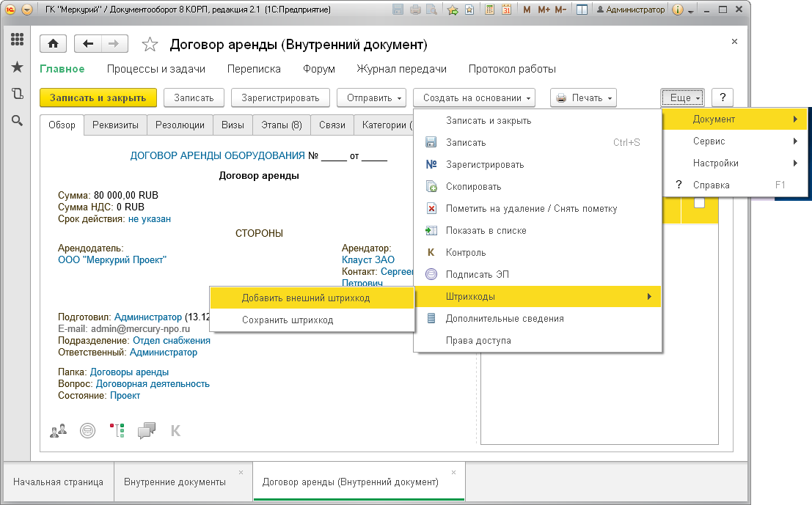Choose Сохранить штрихкод menu item
The image size is (812, 505).
tap(312, 320)
